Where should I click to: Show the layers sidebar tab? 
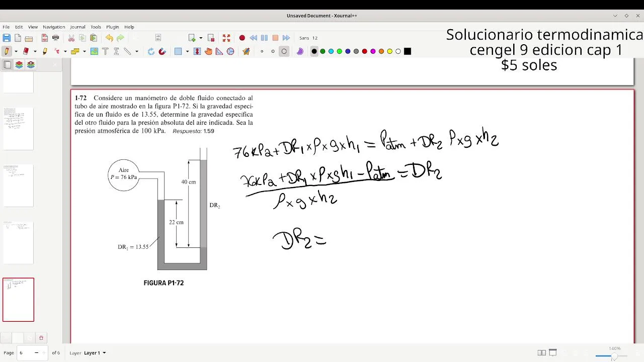19,65
